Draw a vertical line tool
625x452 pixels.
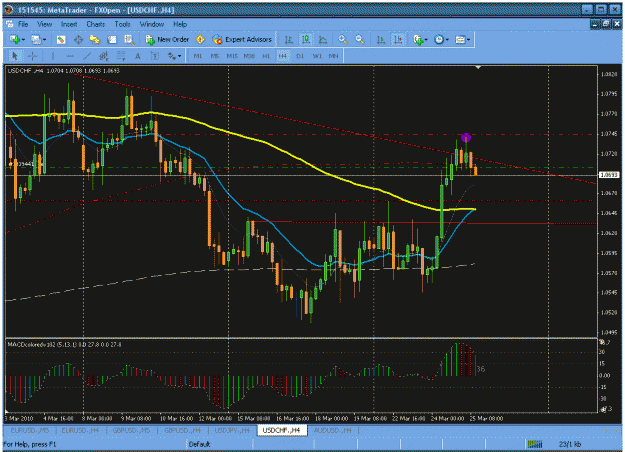(x=53, y=56)
